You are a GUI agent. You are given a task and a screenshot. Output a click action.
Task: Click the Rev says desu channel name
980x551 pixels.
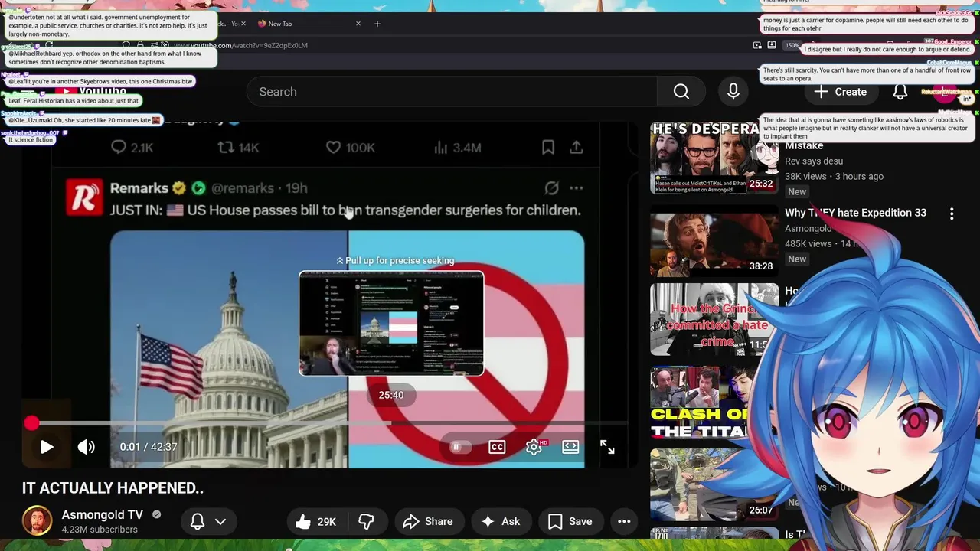click(x=814, y=161)
